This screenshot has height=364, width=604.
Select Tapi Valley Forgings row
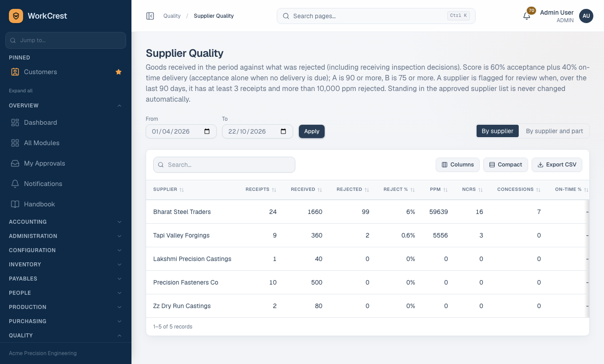(368, 235)
